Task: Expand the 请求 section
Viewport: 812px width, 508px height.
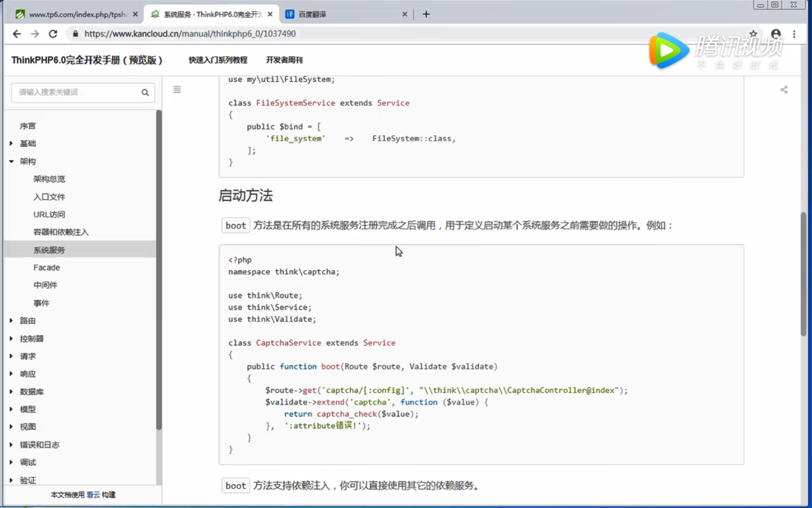Action: click(28, 356)
